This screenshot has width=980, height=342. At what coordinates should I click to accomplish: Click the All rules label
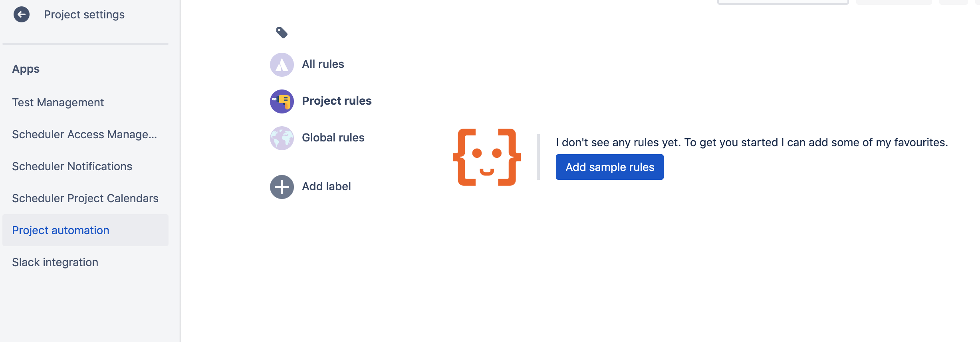coord(323,64)
